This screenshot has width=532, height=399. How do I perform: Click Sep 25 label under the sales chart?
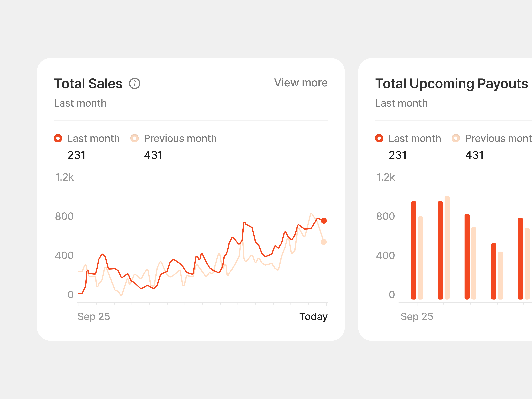coord(94,317)
